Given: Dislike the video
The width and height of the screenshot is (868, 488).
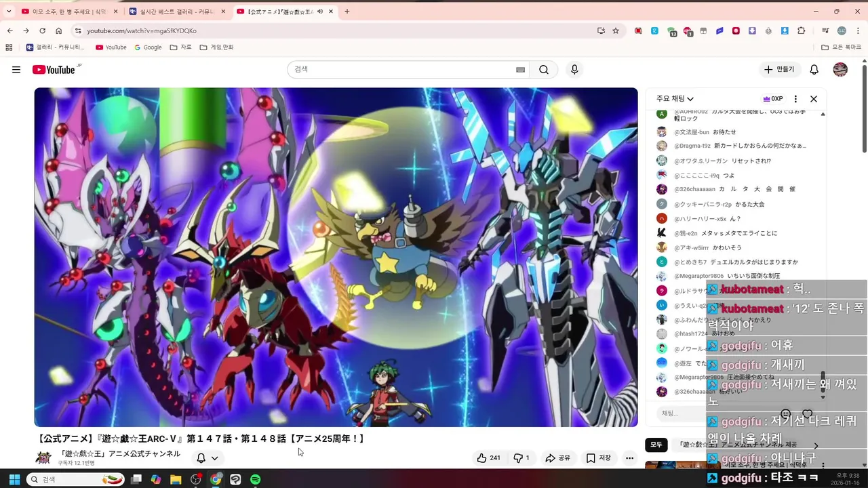Looking at the screenshot, I should [521, 458].
